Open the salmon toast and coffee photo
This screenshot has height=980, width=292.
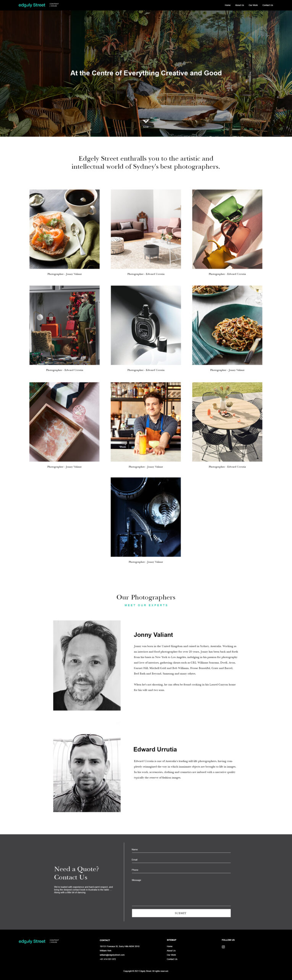pos(64,229)
